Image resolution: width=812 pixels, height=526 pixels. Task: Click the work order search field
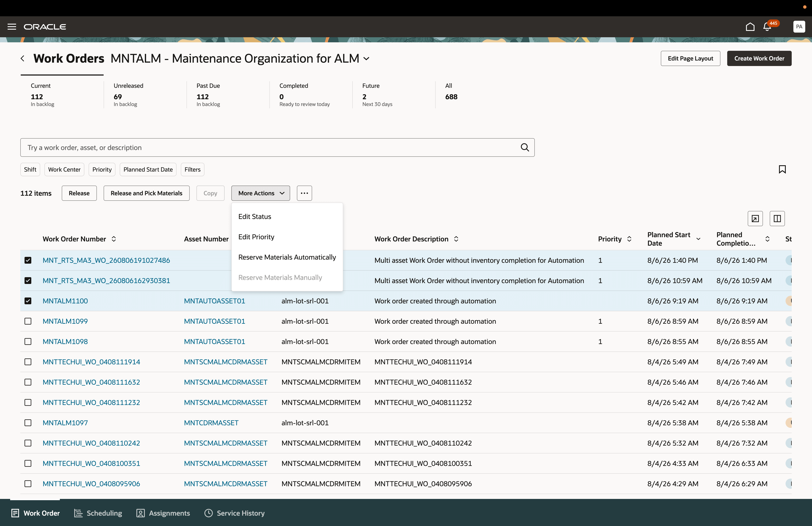pos(277,147)
